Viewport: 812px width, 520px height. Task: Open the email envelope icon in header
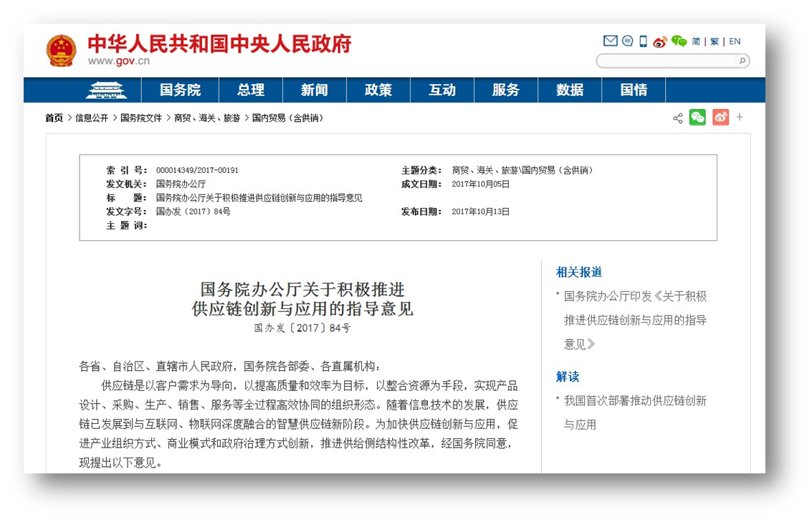point(610,40)
